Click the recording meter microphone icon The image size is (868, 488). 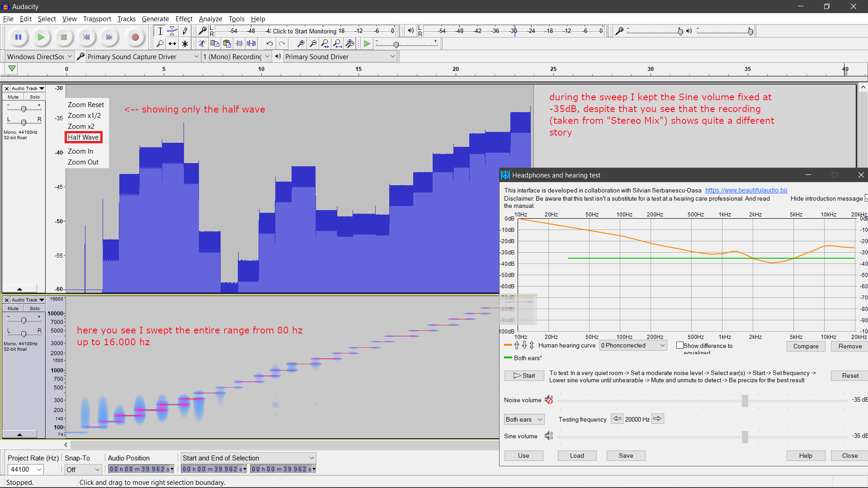(202, 31)
